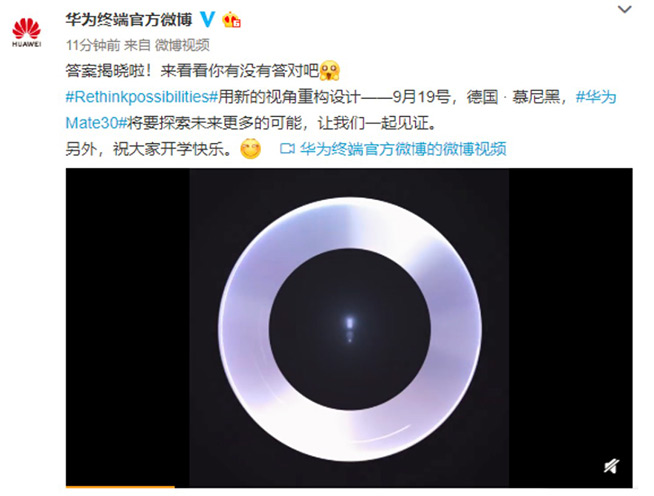The image size is (654, 496).
Task: Open the Huawei logo avatar profile
Action: point(26,32)
